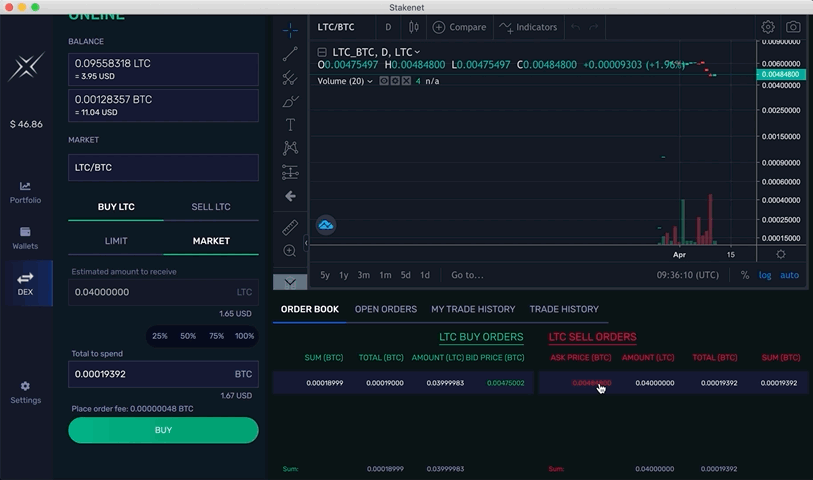Click the Stakenet X logo

click(26, 66)
